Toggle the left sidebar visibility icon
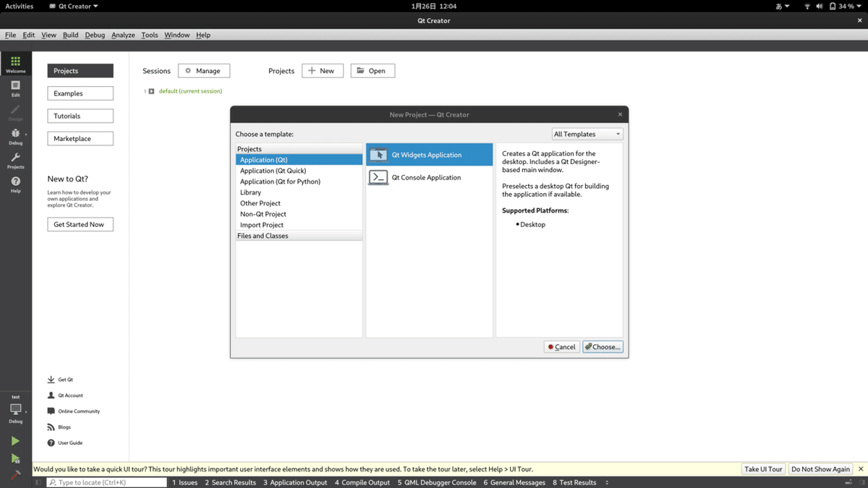Image resolution: width=868 pixels, height=488 pixels. pyautogui.click(x=39, y=482)
